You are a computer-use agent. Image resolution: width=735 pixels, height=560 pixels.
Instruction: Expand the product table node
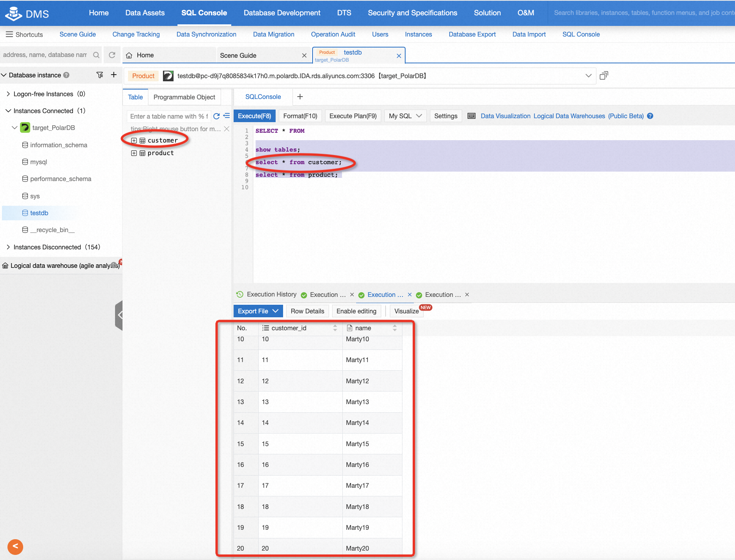(x=134, y=153)
